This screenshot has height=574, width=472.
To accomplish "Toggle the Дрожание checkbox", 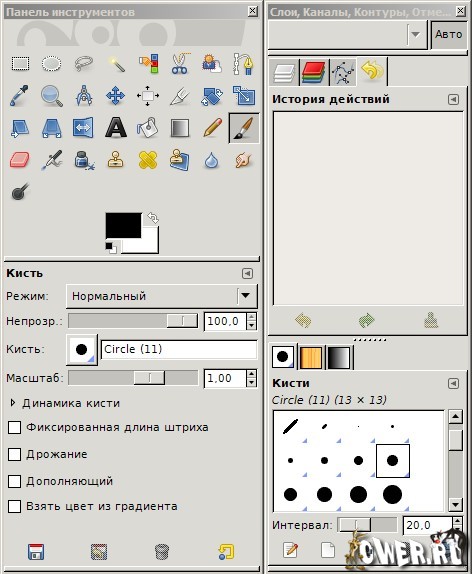I will point(14,454).
